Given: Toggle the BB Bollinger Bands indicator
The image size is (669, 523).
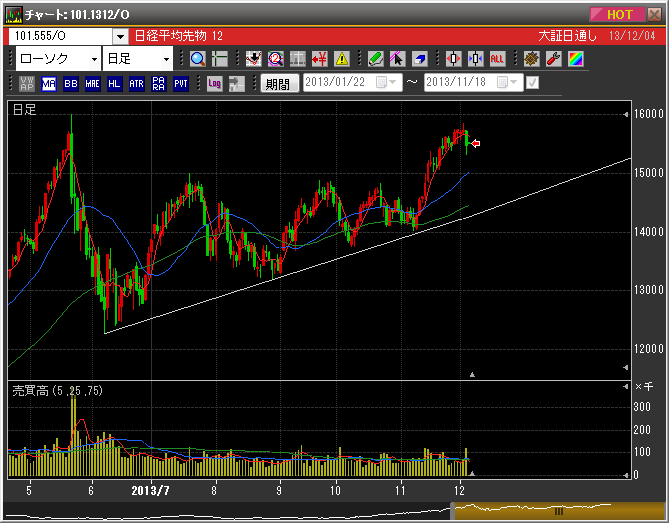Looking at the screenshot, I should coord(70,84).
